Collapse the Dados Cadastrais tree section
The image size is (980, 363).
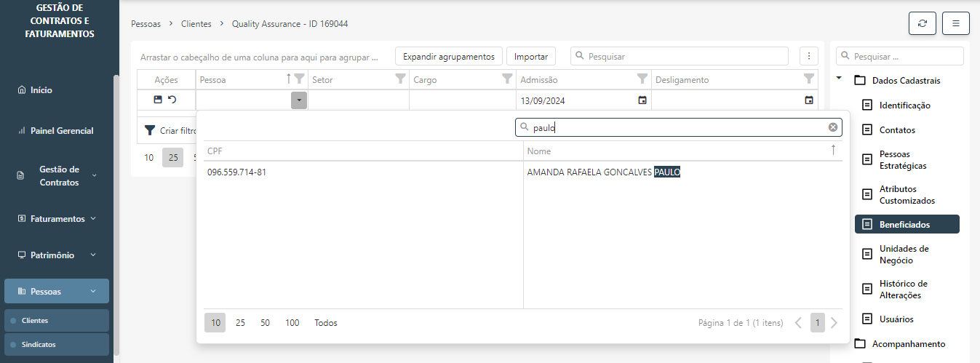click(839, 79)
